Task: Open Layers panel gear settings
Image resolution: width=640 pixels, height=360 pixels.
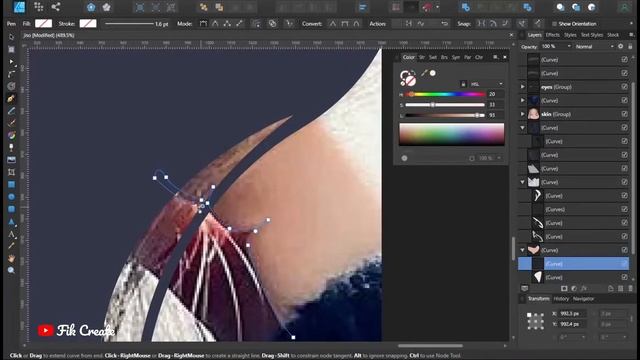Action: (620, 47)
